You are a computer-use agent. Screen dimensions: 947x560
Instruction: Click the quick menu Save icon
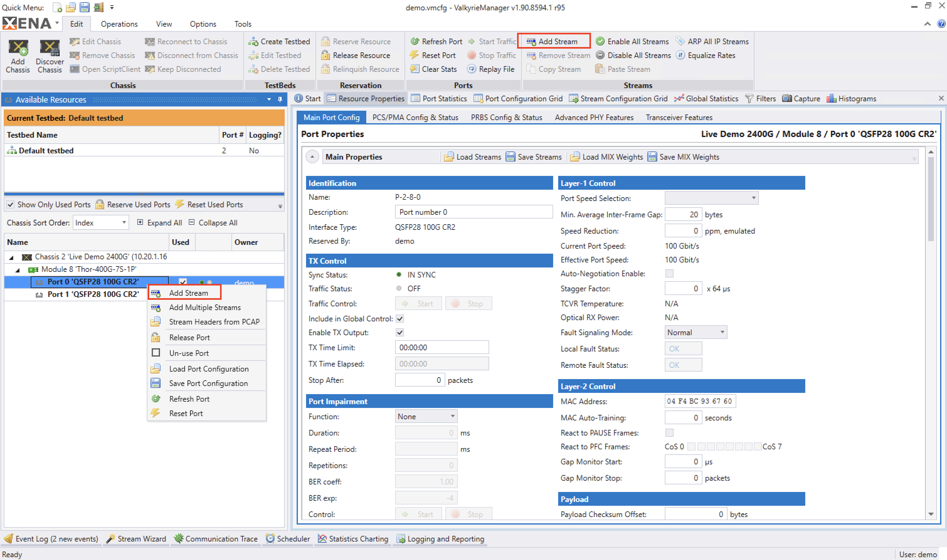pyautogui.click(x=84, y=7)
